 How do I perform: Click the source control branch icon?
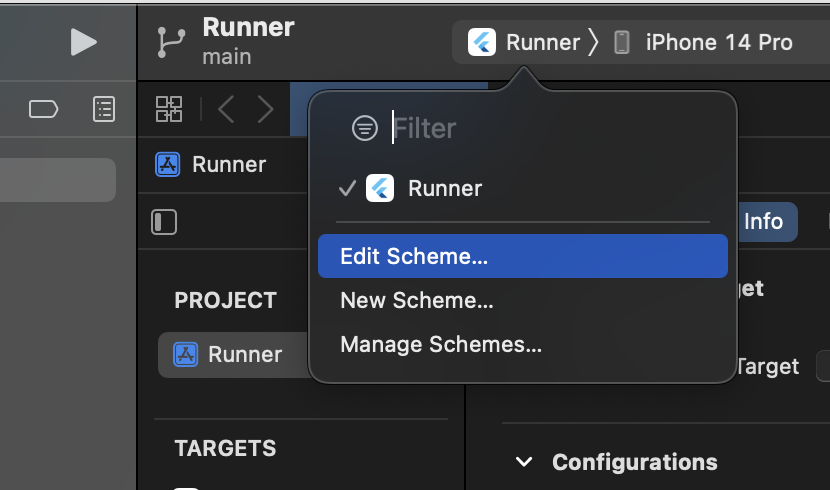[x=168, y=42]
